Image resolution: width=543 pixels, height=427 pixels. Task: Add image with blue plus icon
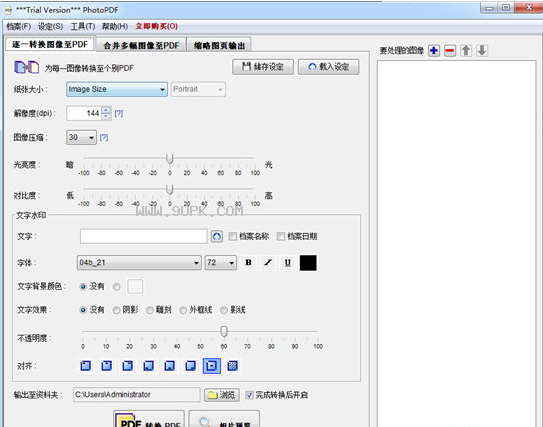[434, 51]
